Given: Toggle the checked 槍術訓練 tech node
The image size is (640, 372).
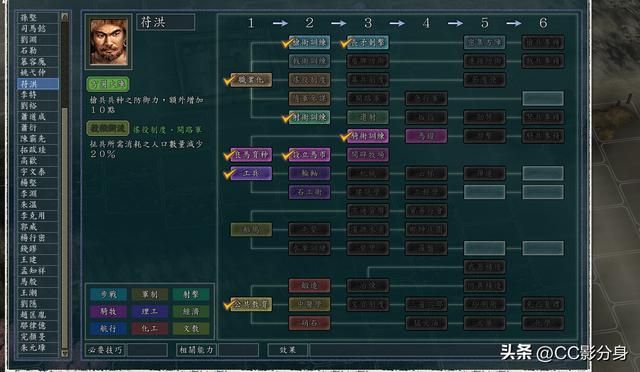Looking at the screenshot, I should click(309, 42).
